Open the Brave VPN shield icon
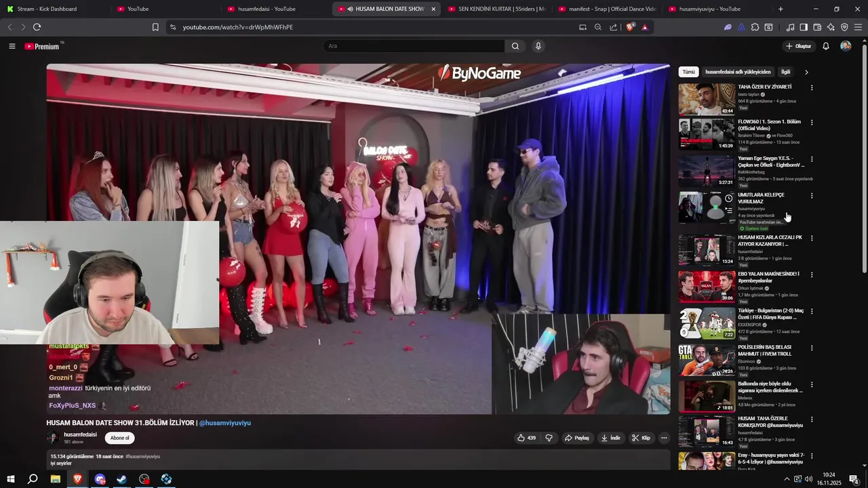Image resolution: width=868 pixels, height=488 pixels. [x=844, y=27]
